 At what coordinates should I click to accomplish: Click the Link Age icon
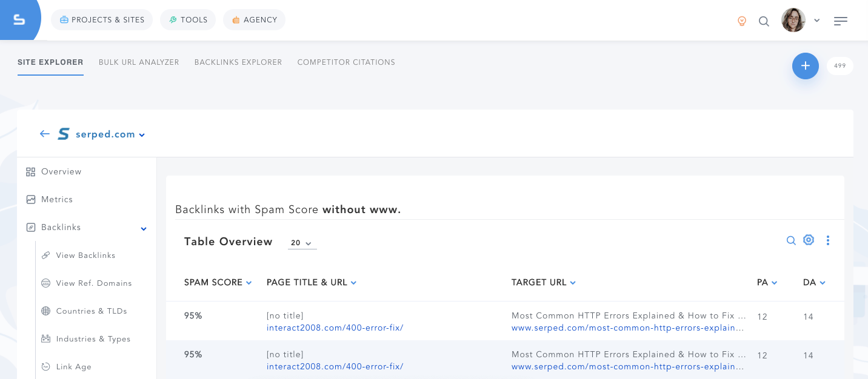pyautogui.click(x=45, y=367)
